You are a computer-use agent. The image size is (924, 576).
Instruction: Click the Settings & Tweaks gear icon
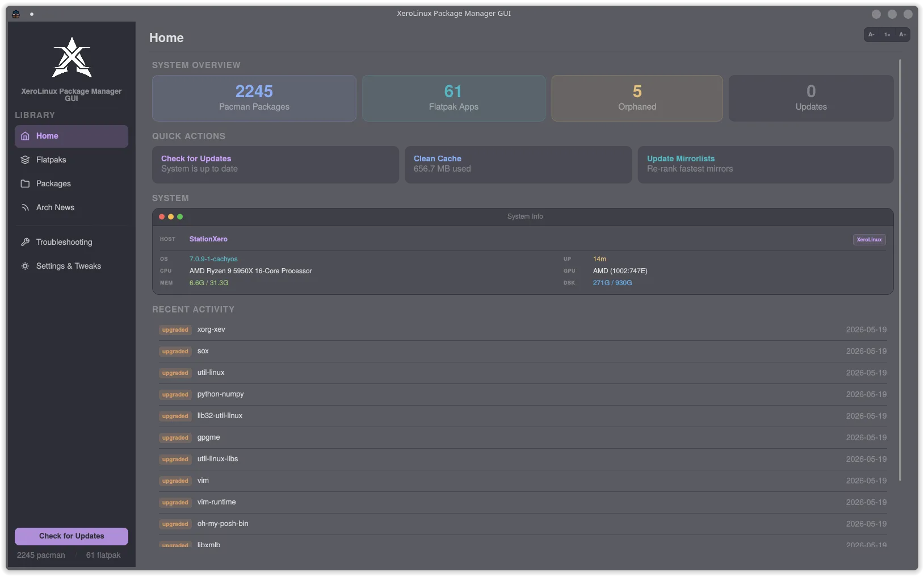tap(25, 266)
